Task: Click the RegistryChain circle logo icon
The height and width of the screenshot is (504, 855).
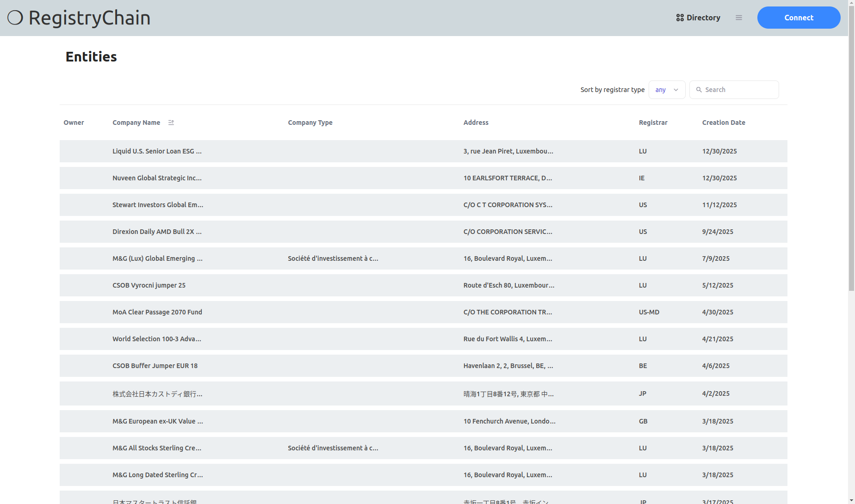Action: coord(15,18)
